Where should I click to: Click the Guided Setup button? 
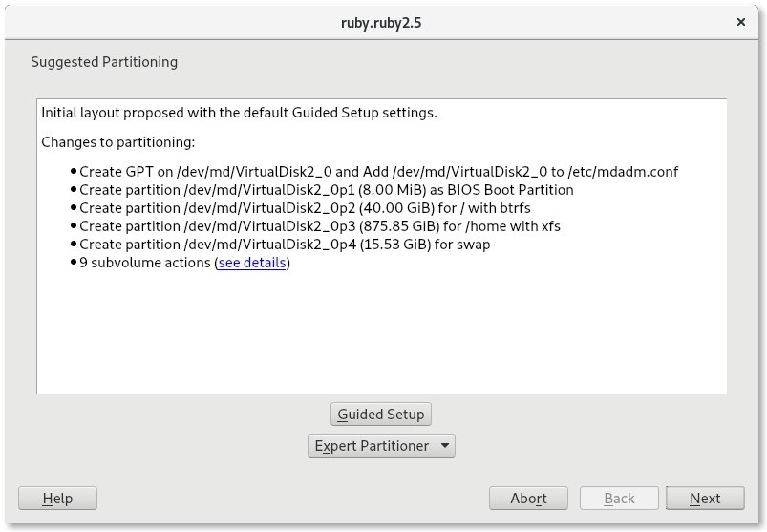coord(381,415)
